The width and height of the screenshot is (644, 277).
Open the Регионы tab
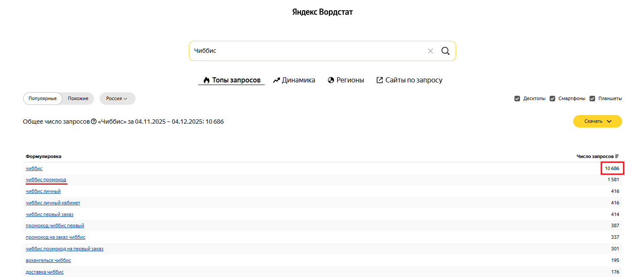pos(346,80)
